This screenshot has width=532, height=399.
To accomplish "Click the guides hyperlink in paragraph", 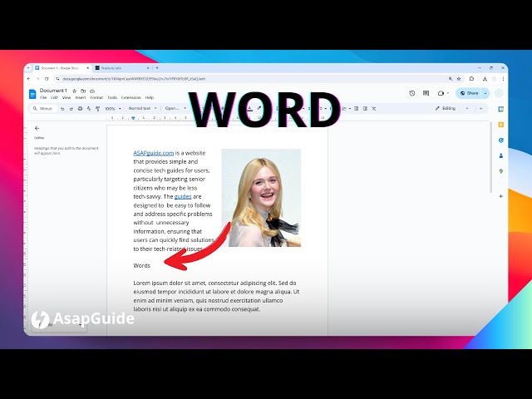I will (183, 197).
